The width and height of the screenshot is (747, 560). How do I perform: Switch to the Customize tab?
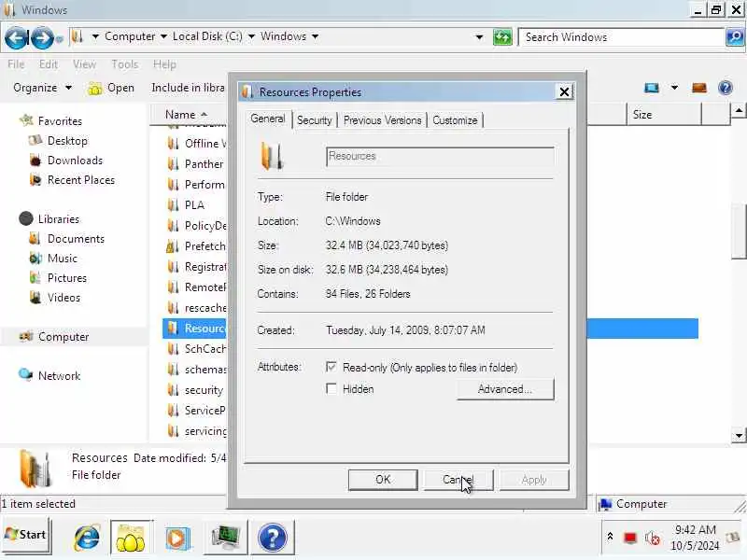tap(455, 120)
